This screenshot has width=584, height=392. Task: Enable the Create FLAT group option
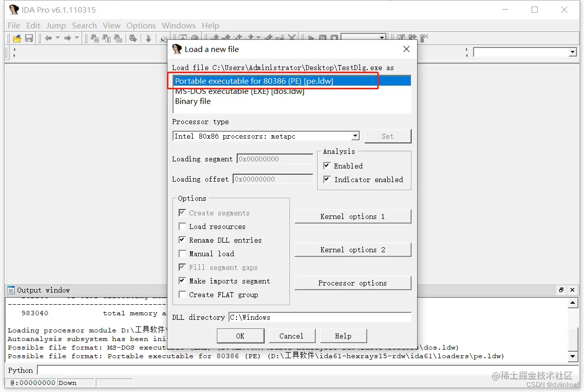[182, 294]
